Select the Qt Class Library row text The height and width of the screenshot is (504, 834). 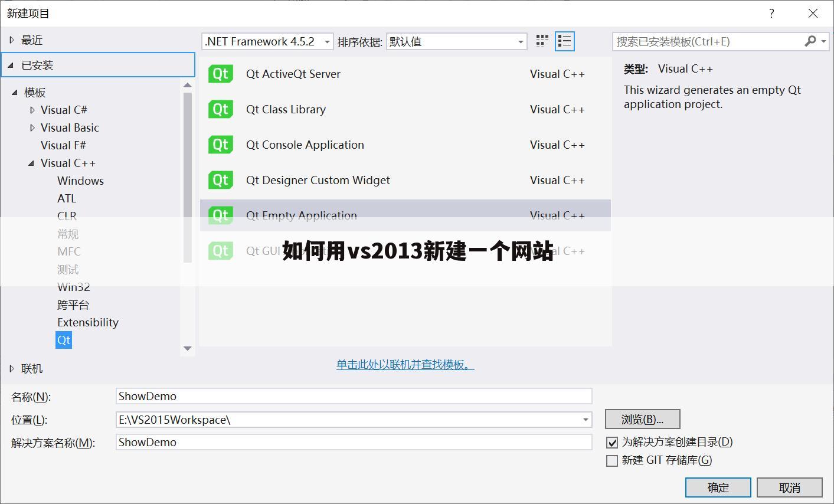pyautogui.click(x=286, y=109)
